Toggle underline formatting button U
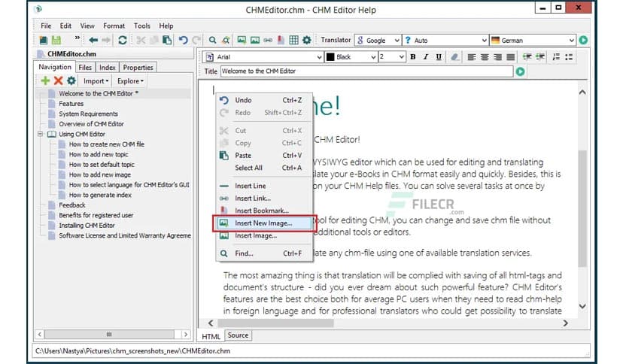This screenshot has width=629, height=364. [x=439, y=57]
